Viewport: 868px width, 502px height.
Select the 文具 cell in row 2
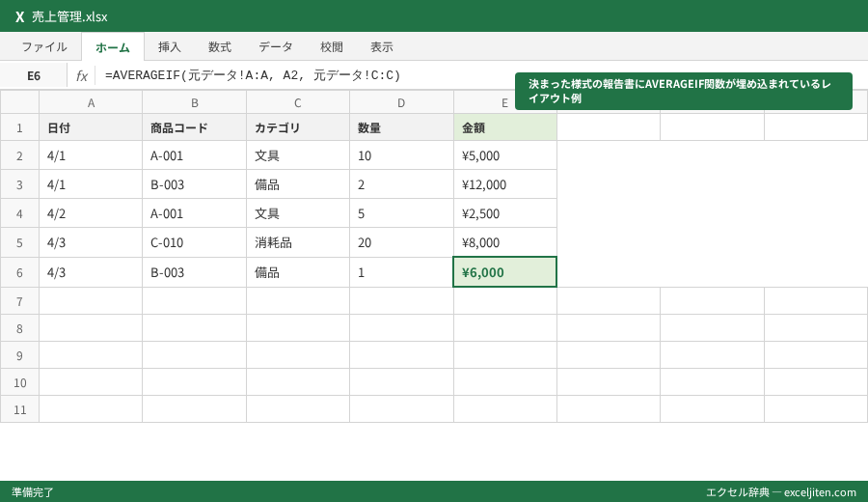298,155
